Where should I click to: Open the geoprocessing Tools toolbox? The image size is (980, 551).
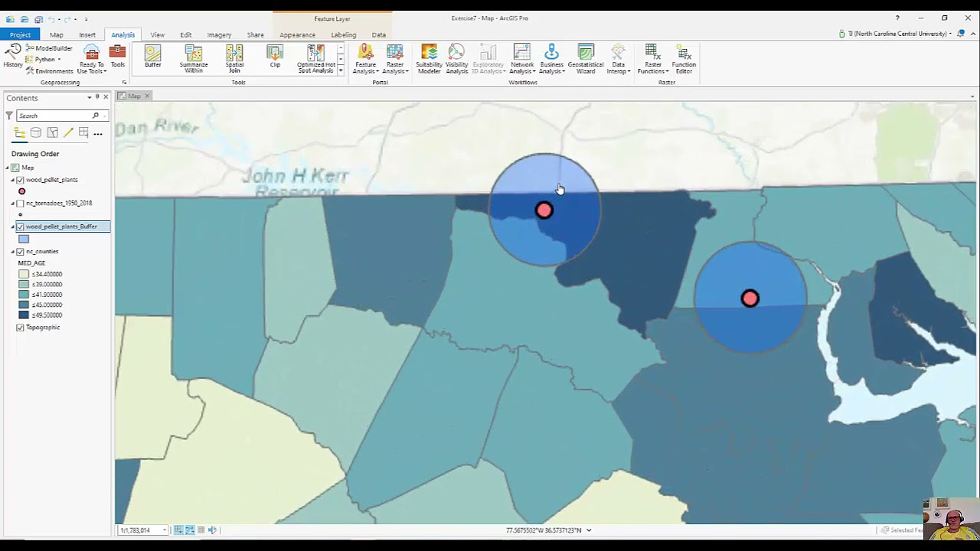[117, 56]
